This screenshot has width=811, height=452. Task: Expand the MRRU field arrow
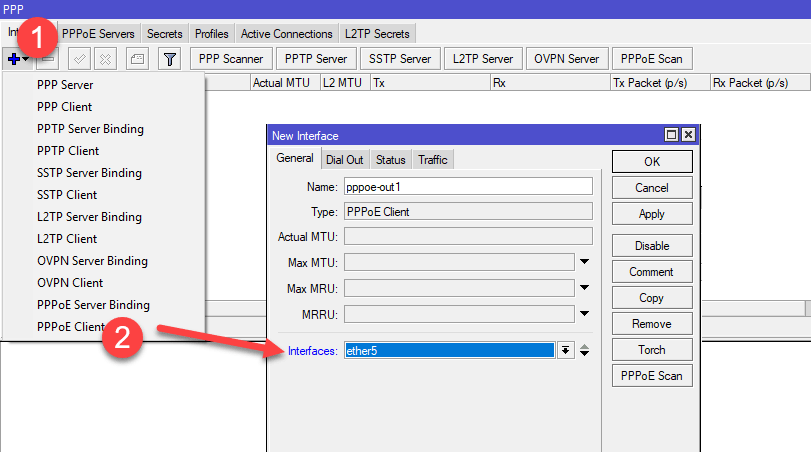click(x=584, y=313)
